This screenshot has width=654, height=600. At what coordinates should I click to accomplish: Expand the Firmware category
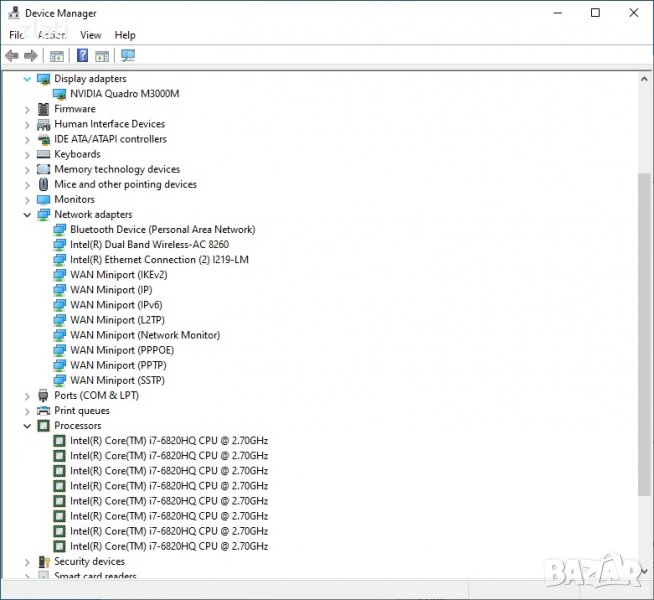coord(27,109)
